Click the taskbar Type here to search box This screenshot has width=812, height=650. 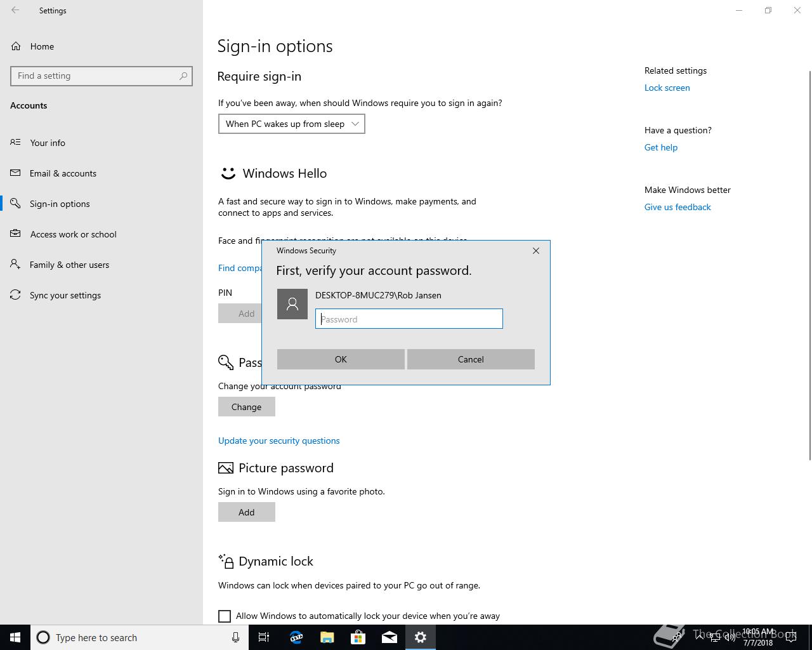(140, 637)
